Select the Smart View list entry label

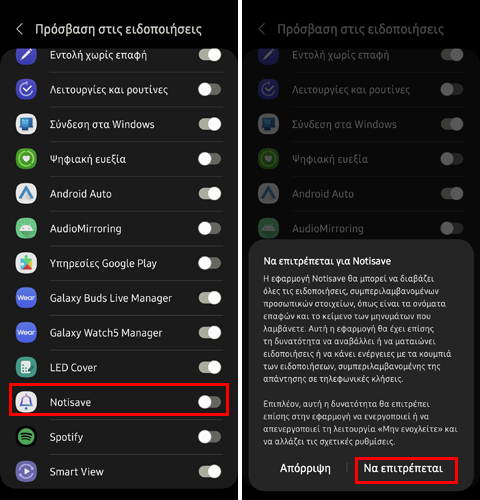[x=77, y=472]
